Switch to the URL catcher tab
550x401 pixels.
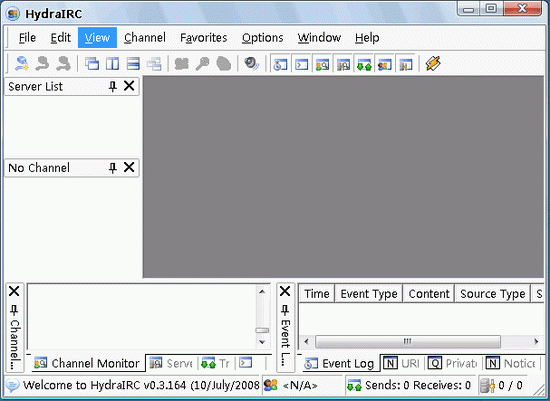coord(401,363)
